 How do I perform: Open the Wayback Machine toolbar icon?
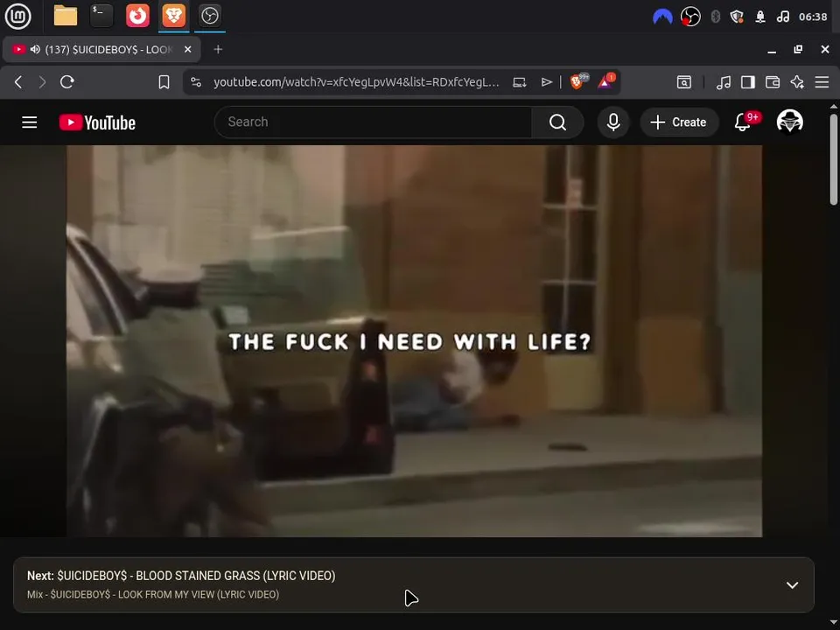684,82
